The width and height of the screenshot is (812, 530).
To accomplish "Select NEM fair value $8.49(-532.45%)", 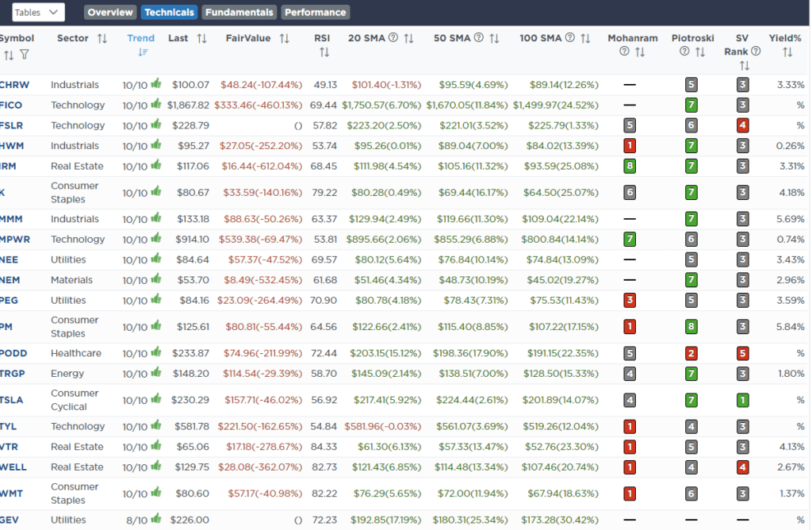I will tap(263, 280).
